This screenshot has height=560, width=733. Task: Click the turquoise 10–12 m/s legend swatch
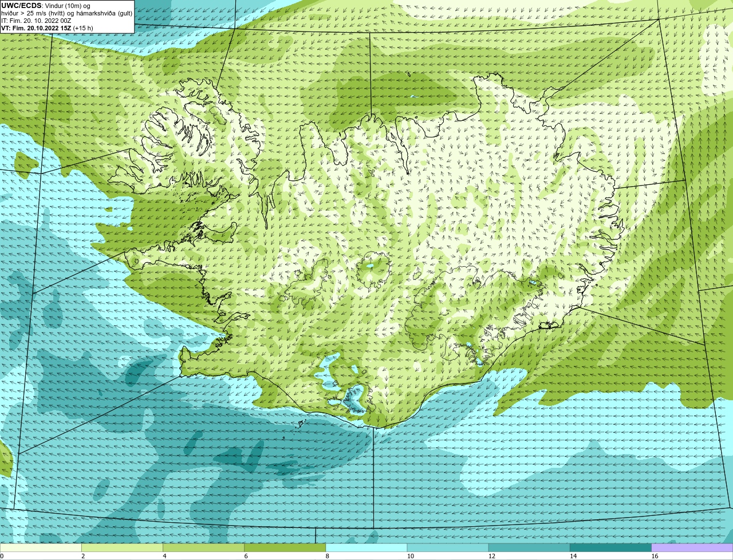tap(448, 548)
